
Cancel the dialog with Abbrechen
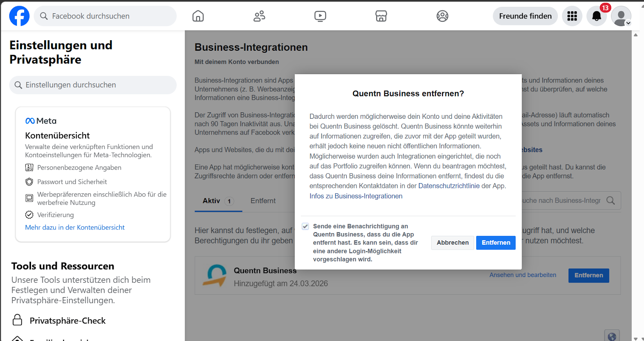tap(452, 243)
